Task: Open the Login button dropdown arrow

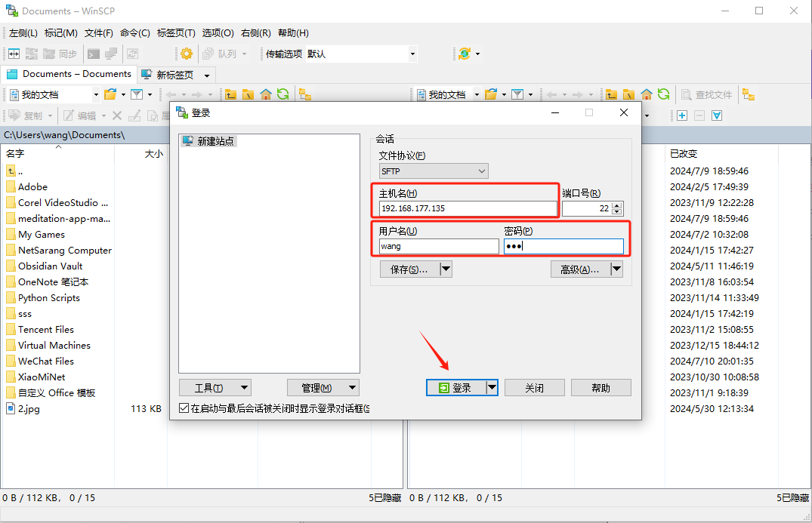Action: (492, 387)
